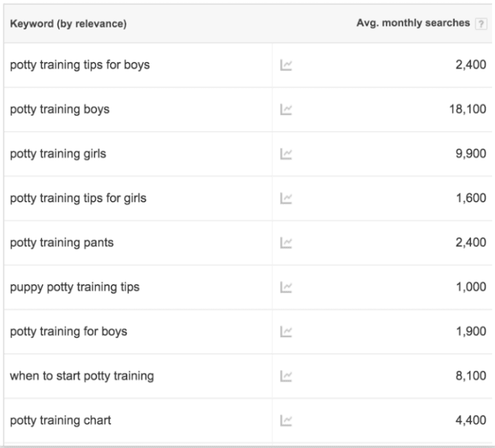The width and height of the screenshot is (495, 448).
Task: Select the keyword potty training tips for boys
Action: pyautogui.click(x=80, y=65)
